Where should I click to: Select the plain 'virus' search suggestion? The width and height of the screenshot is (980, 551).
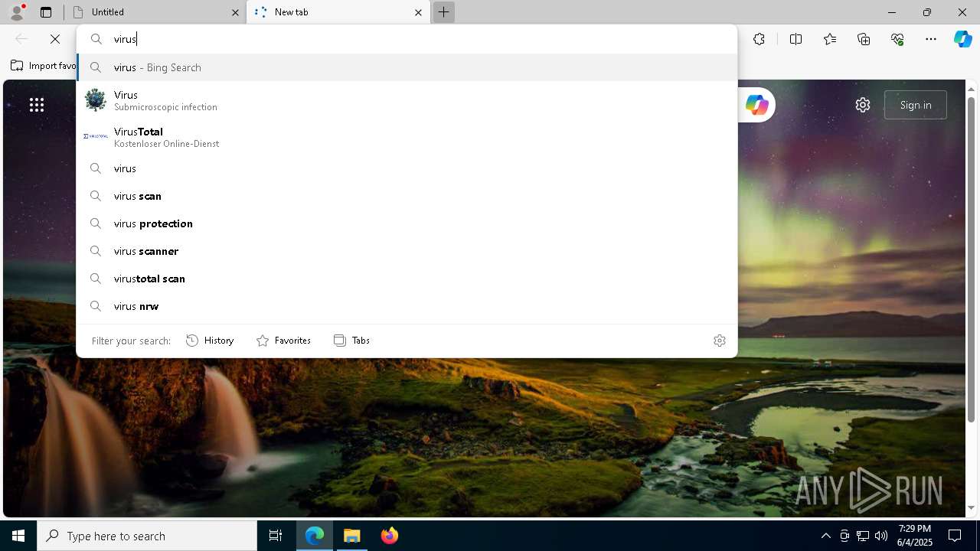point(407,168)
